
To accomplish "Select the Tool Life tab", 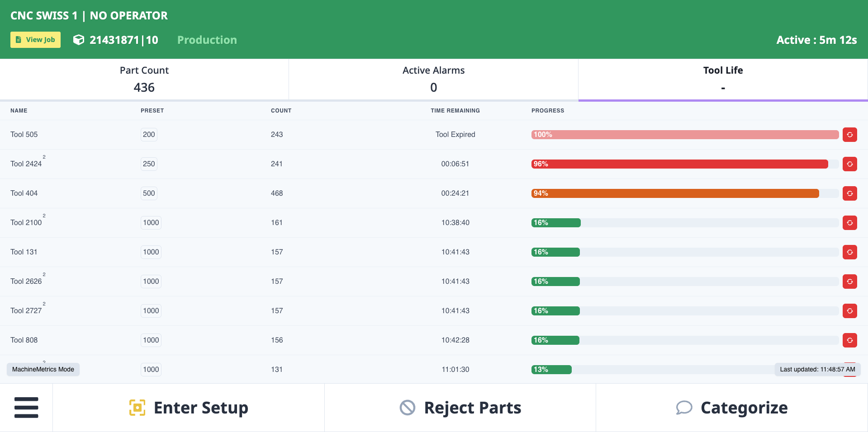I will click(x=722, y=80).
